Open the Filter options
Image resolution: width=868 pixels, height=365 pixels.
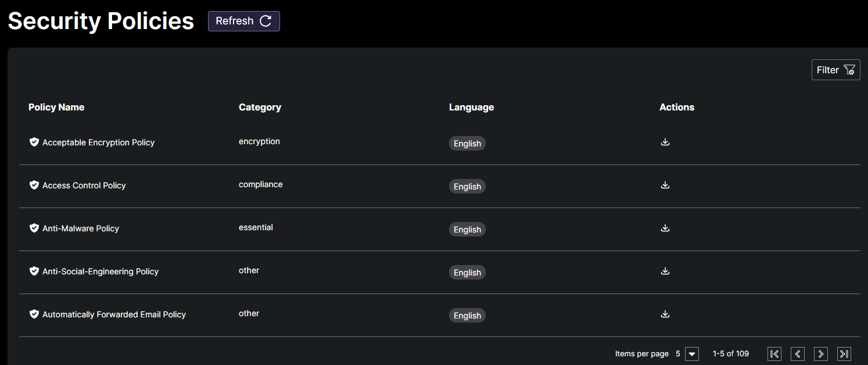pos(835,70)
